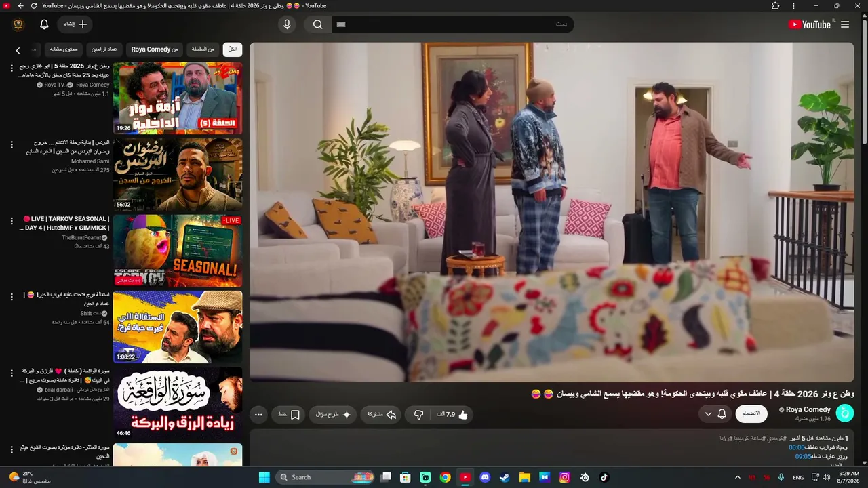This screenshot has width=868, height=488.
Task: Dislike the video with thumbs-down button
Action: pyautogui.click(x=418, y=415)
